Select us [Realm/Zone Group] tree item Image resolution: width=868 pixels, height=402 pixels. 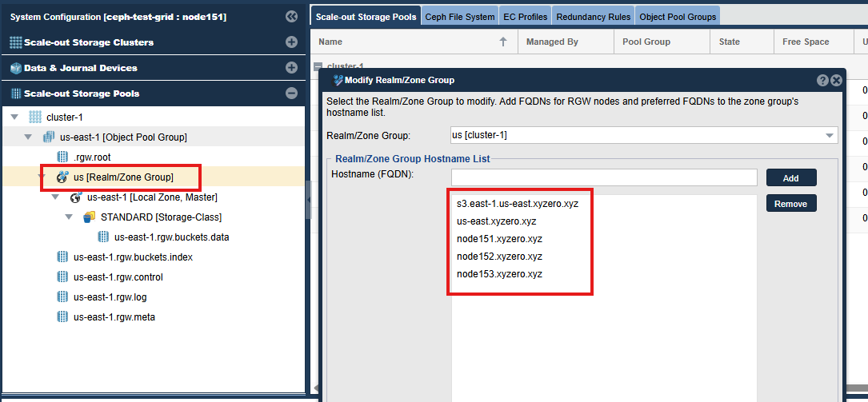pos(123,177)
